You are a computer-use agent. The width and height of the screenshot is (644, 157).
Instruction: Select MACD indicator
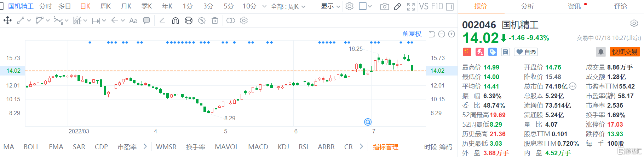258,147
